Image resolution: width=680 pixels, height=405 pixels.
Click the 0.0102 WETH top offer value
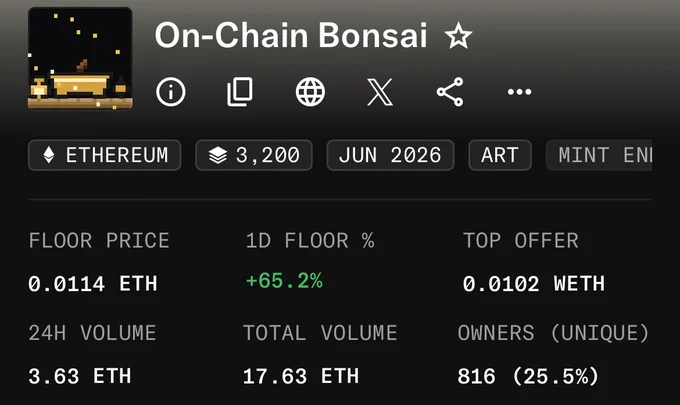(534, 284)
